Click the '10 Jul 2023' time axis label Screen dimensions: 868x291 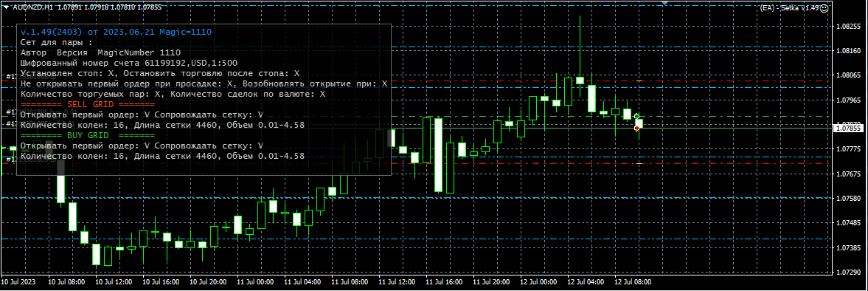(x=18, y=282)
